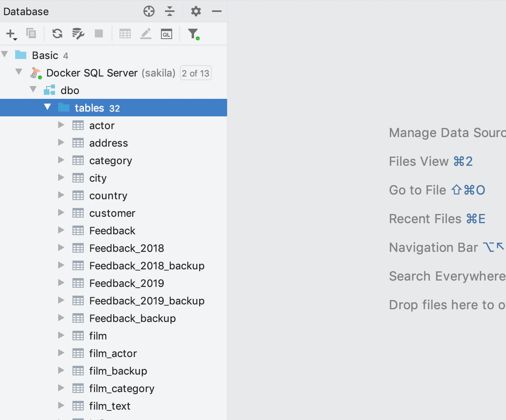Screen dimensions: 506x420
Task: Refresh the database tree
Action: coord(57,33)
